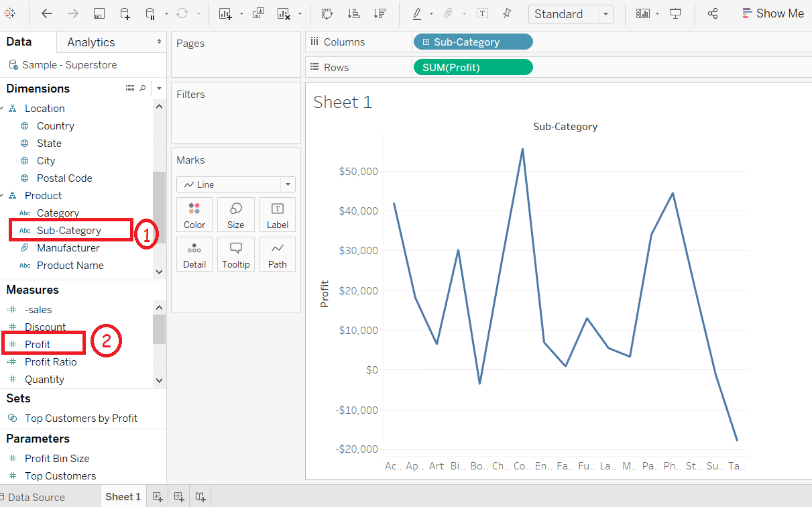Open dropdown arrow beside highlight icon
Viewport: 812px width, 507px height.
[x=431, y=14]
